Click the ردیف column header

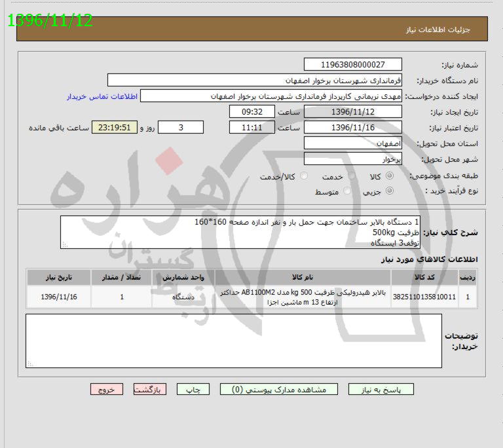(x=468, y=277)
